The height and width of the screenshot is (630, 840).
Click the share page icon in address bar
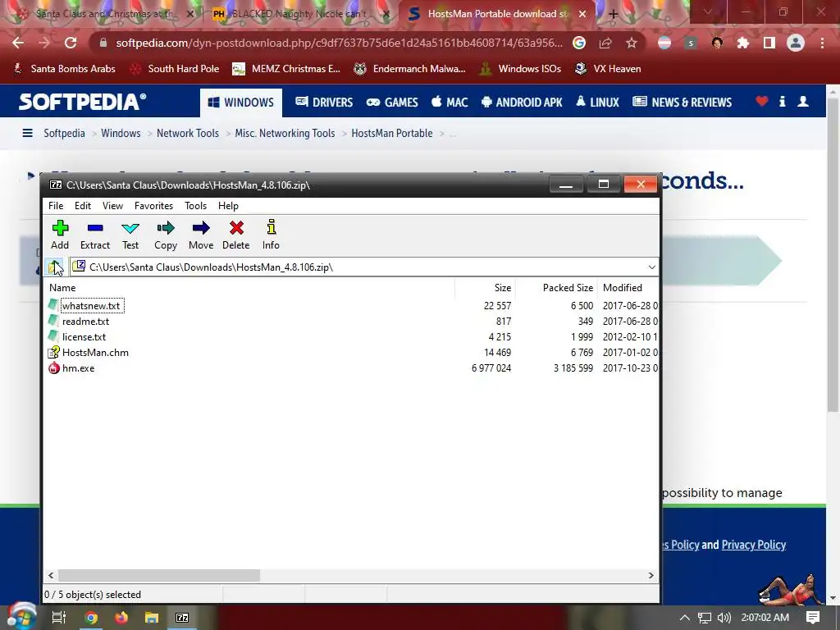605,43
